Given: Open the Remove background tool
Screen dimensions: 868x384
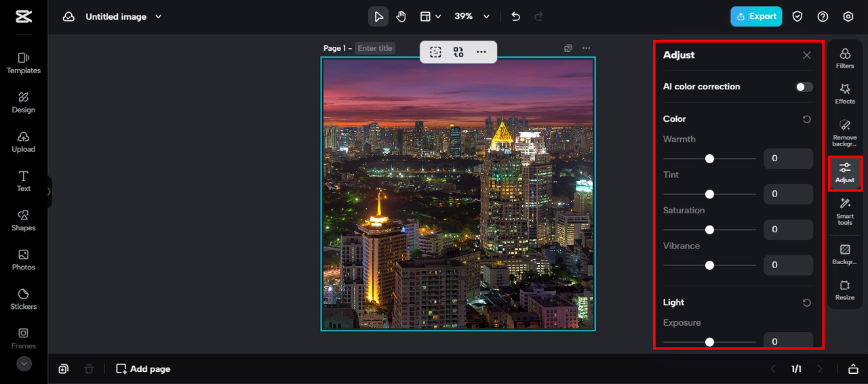Looking at the screenshot, I should point(845,132).
